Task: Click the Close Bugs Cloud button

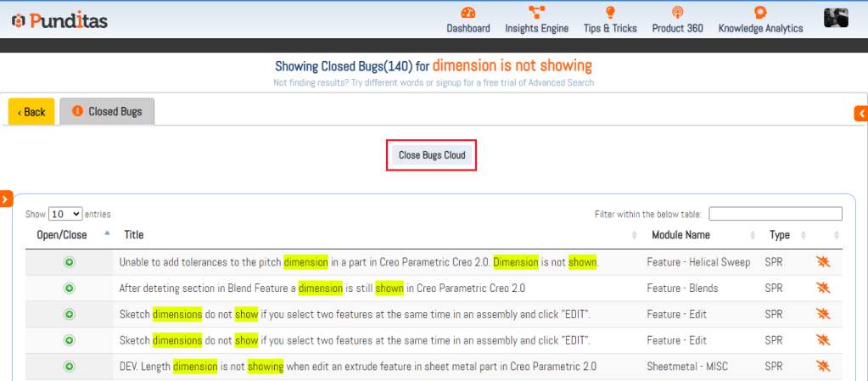Action: [431, 155]
